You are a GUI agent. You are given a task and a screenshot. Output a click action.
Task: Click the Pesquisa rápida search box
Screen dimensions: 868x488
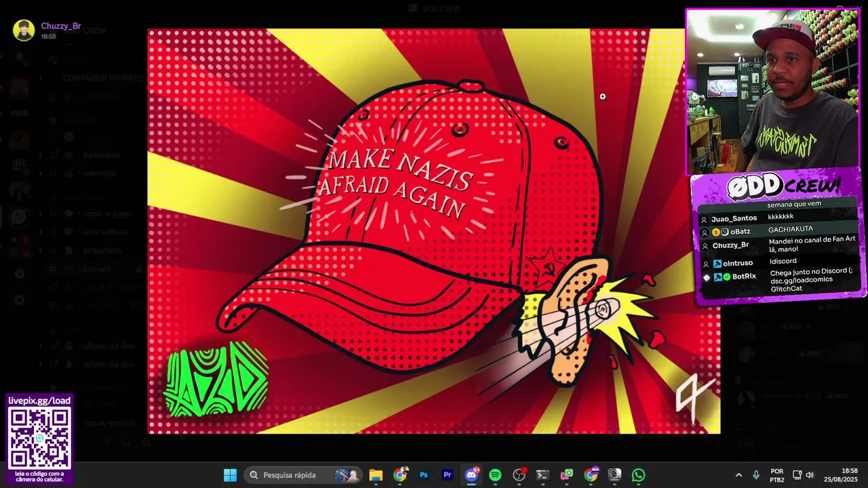click(x=303, y=475)
